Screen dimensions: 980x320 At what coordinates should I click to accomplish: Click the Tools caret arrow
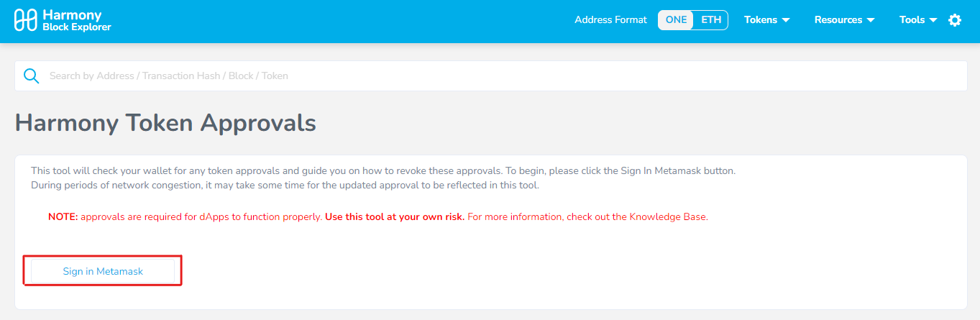933,20
